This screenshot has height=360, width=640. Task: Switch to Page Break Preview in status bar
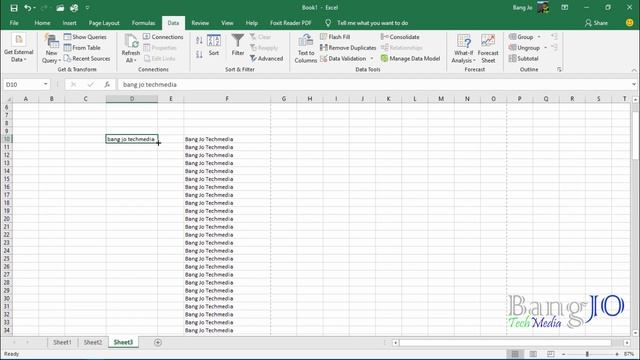pyautogui.click(x=551, y=354)
